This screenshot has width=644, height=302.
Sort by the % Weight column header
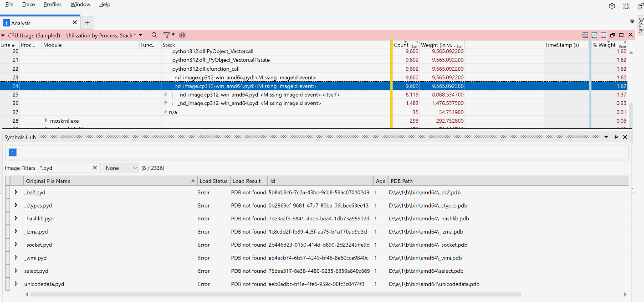(609, 45)
